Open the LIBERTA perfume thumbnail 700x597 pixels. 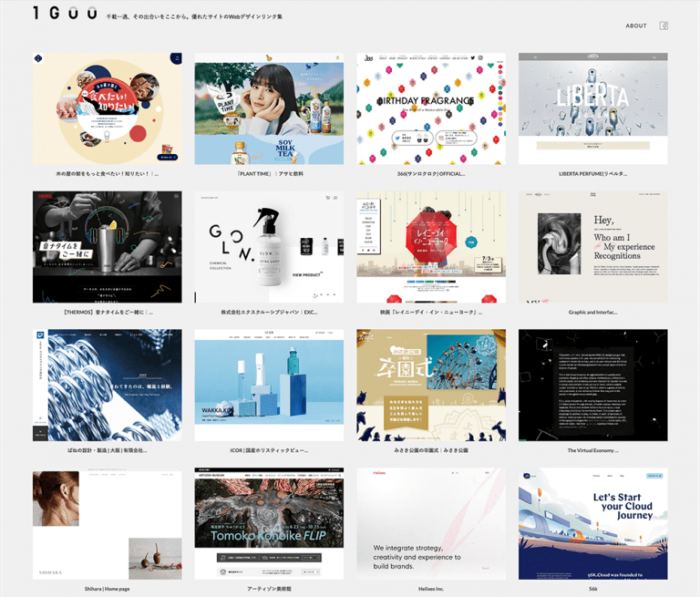pyautogui.click(x=592, y=108)
